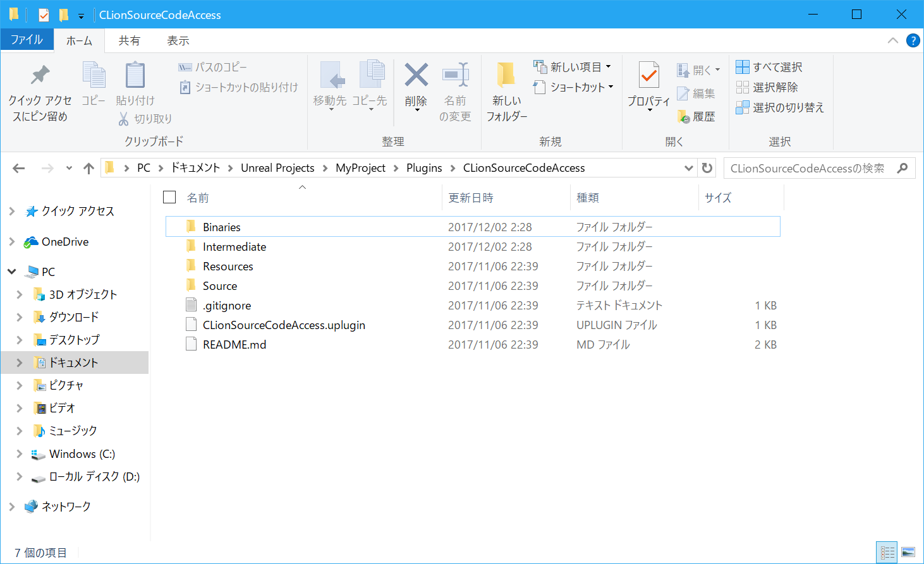Image resolution: width=924 pixels, height=564 pixels.
Task: Open recent locations dropdown arrow
Action: [x=69, y=168]
